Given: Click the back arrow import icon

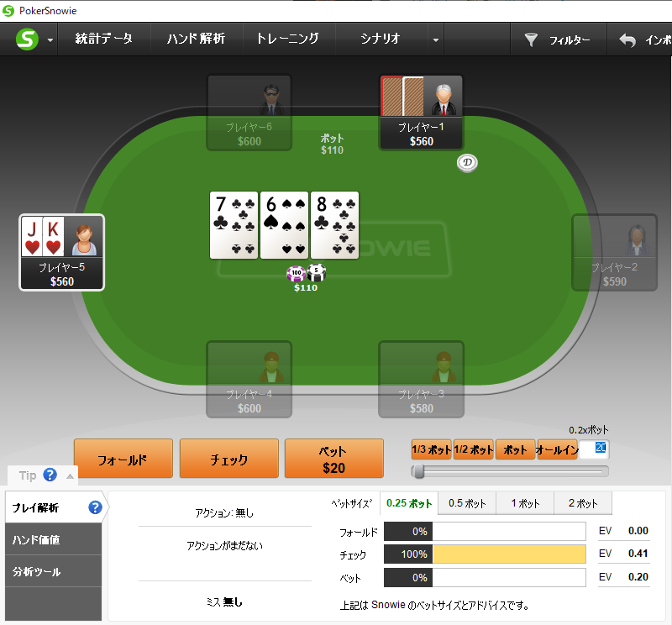Looking at the screenshot, I should (x=627, y=39).
